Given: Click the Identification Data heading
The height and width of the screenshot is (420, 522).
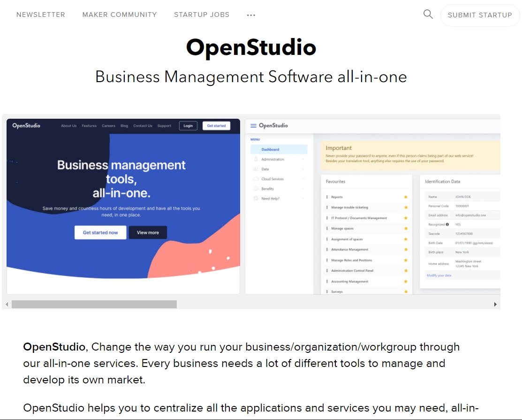Looking at the screenshot, I should [442, 182].
